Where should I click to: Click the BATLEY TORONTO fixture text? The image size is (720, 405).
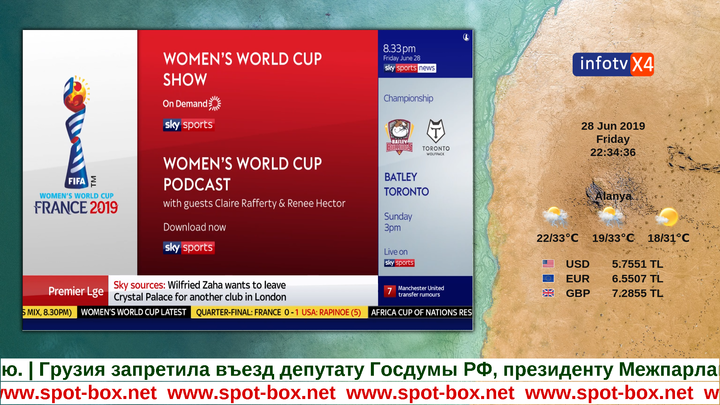point(406,184)
